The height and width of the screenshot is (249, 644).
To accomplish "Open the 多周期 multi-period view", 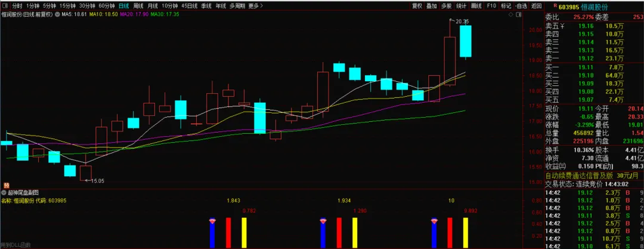I will [x=237, y=6].
